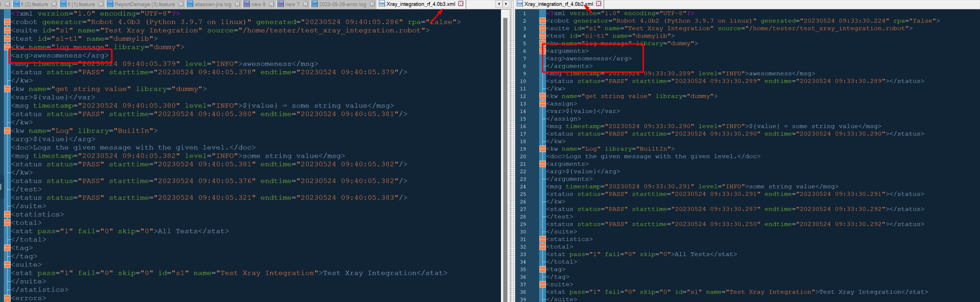Close the 2023-05-26-error.log tab
Image resolution: width=980 pixels, height=302 pixels.
click(x=372, y=4)
